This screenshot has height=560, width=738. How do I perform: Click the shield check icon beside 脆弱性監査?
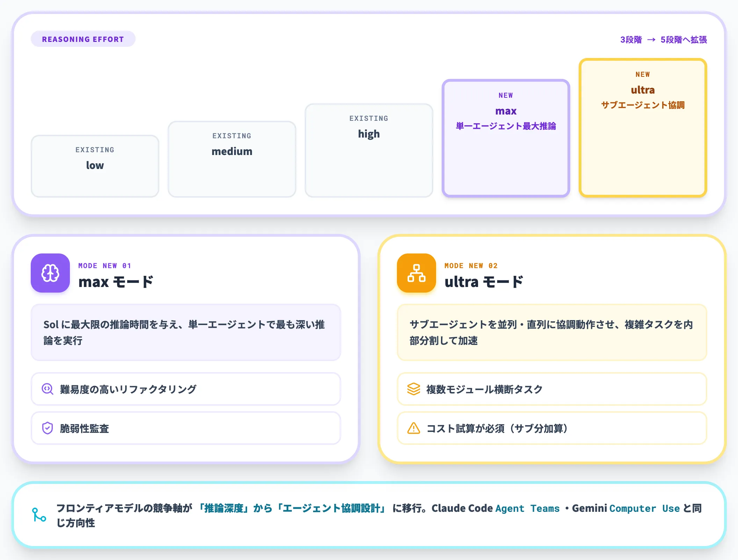click(48, 428)
